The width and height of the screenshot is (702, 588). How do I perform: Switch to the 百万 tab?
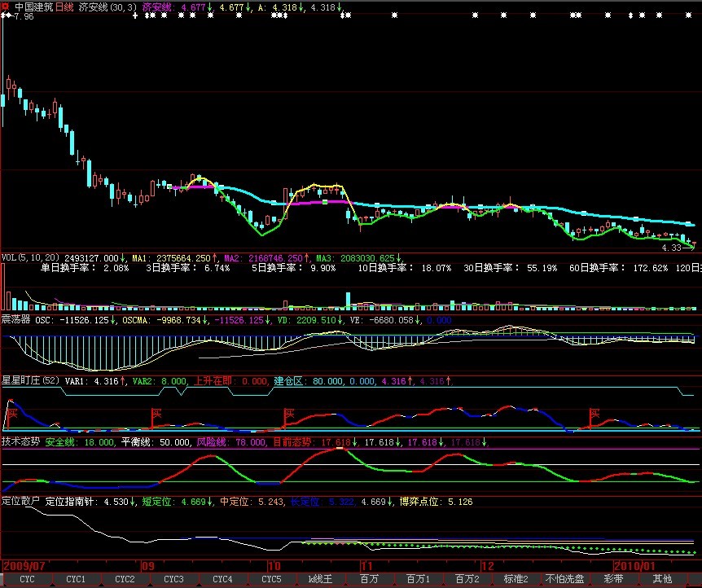[x=369, y=580]
